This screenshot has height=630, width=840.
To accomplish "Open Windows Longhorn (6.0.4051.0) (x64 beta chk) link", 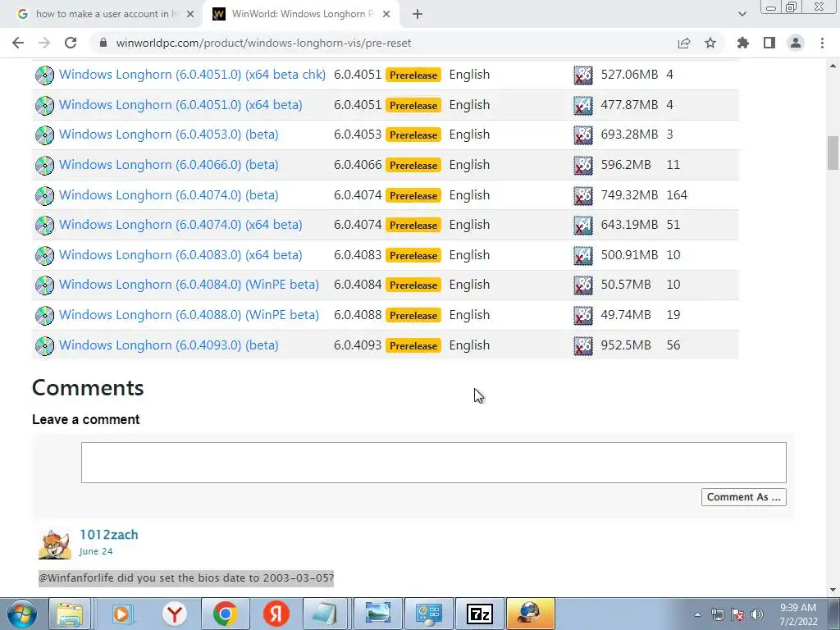I will [192, 75].
